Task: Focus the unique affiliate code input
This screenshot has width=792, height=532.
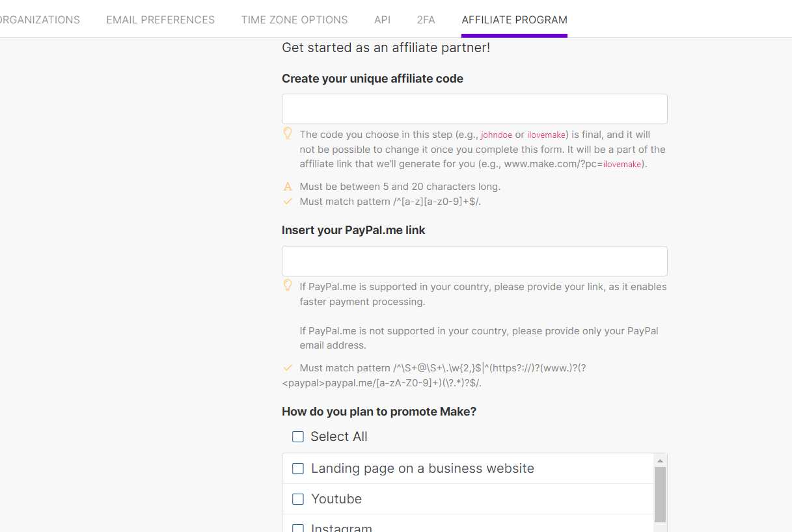Action: (x=474, y=109)
